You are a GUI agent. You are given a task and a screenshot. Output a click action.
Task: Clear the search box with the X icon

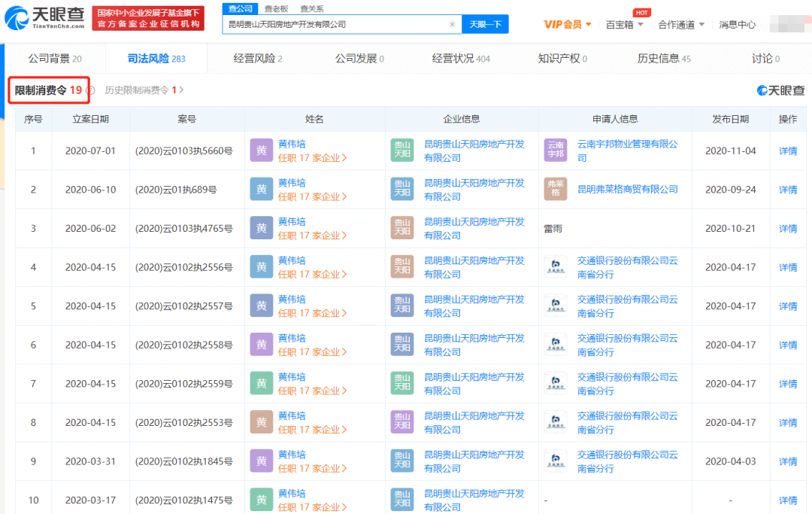tap(452, 24)
